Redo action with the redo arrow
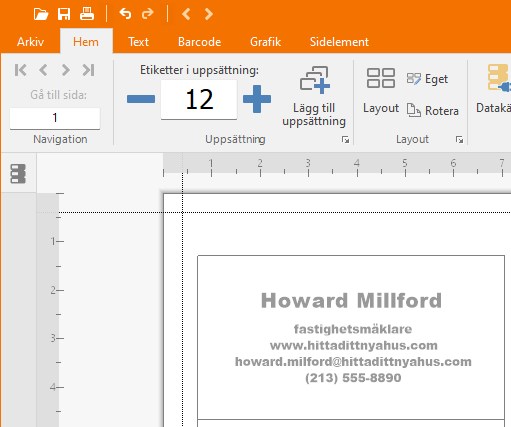The image size is (511, 427). 148,14
